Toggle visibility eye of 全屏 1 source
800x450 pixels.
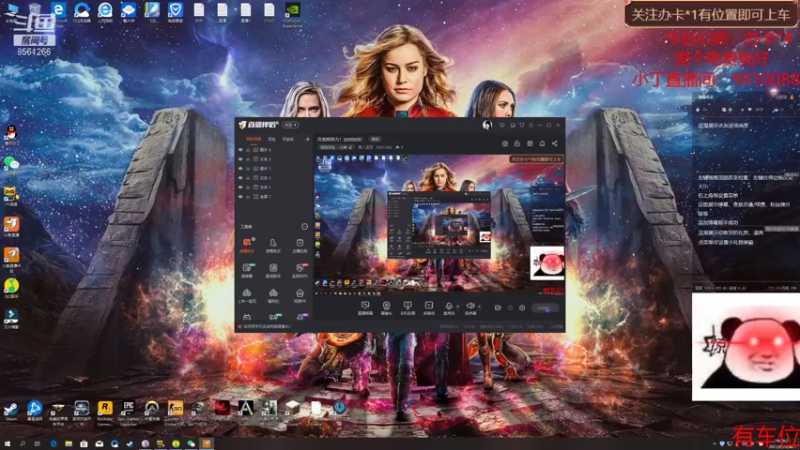tap(240, 196)
